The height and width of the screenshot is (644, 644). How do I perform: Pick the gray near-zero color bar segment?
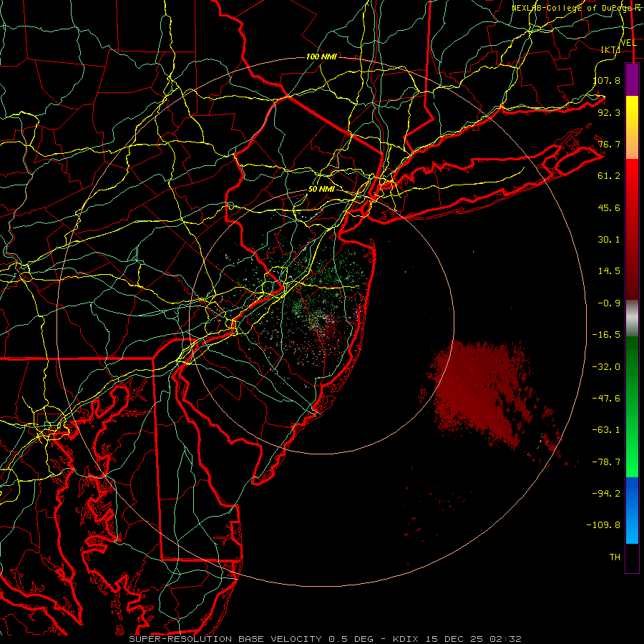[632, 318]
